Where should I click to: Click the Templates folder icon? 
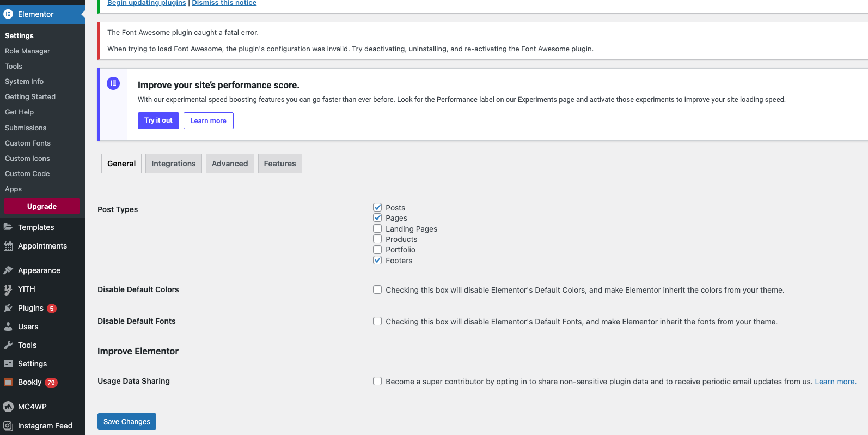(8, 227)
